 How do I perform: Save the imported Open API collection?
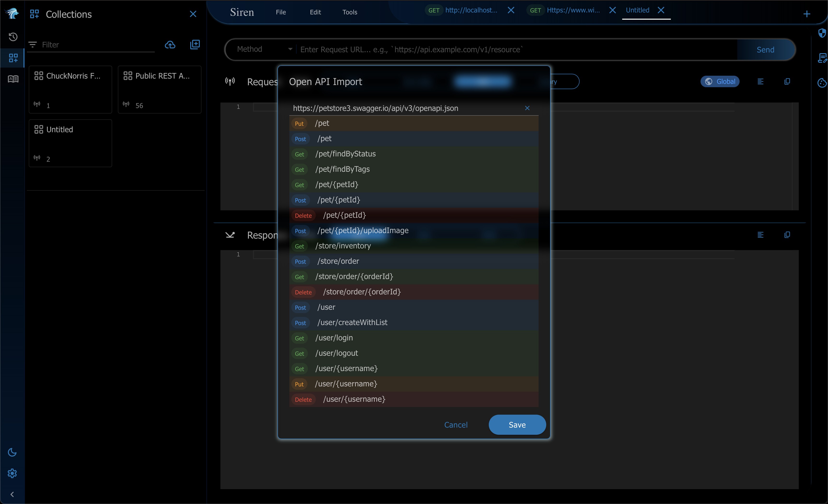pos(517,425)
